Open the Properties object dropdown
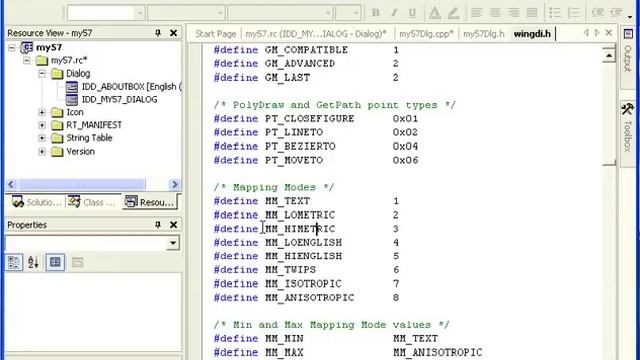 [x=173, y=243]
